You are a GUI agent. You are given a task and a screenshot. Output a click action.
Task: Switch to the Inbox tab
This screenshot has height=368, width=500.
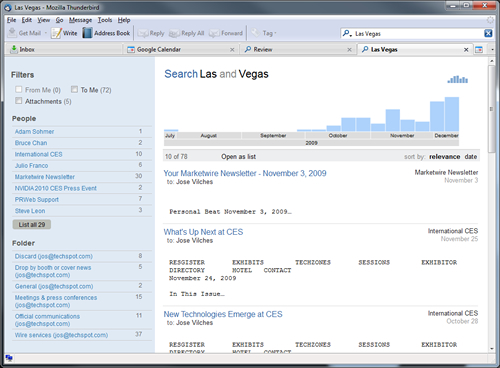click(63, 49)
